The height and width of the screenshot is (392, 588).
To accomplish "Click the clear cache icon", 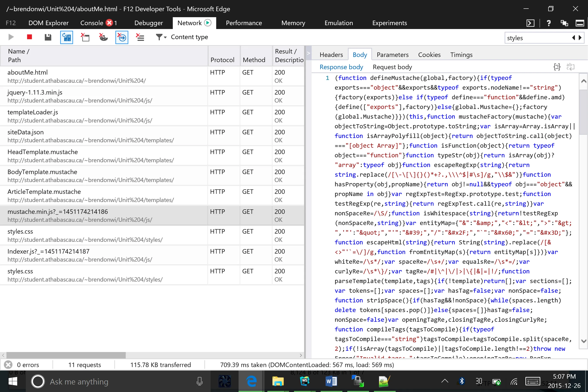I will pos(85,37).
